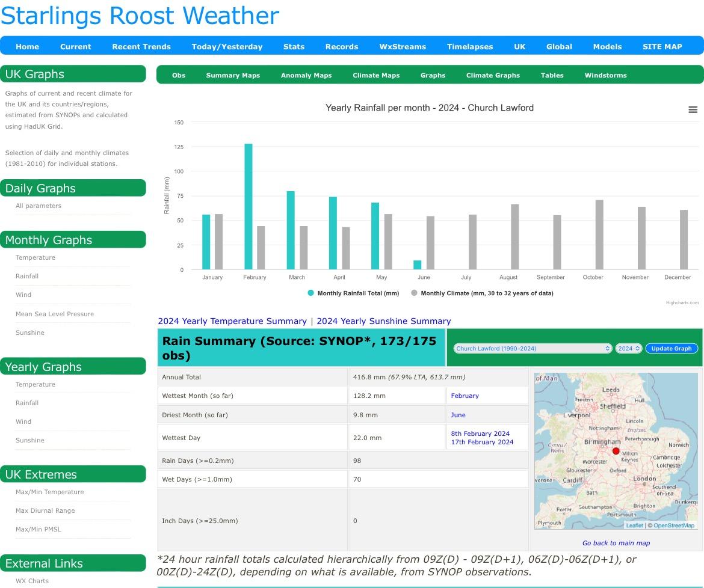Open Max Diurnal Range link
This screenshot has height=588, width=704.
click(x=45, y=511)
